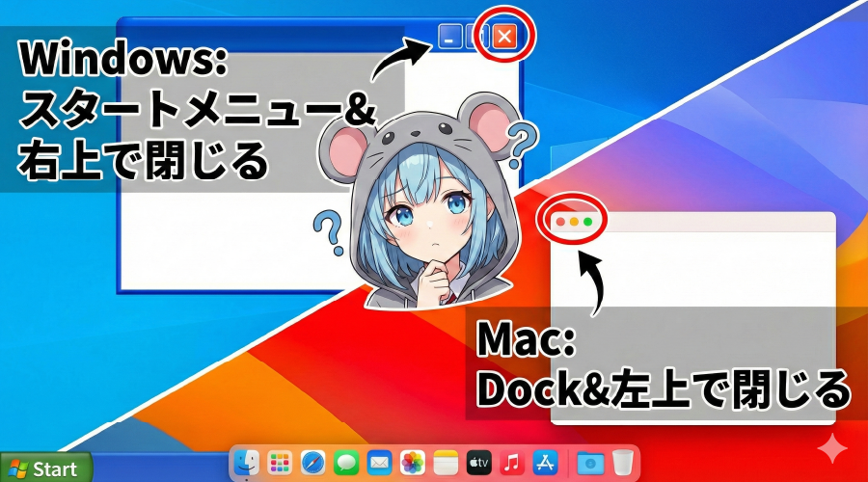This screenshot has width=868, height=482.
Task: Open Launchpad in the Dock
Action: click(x=280, y=463)
